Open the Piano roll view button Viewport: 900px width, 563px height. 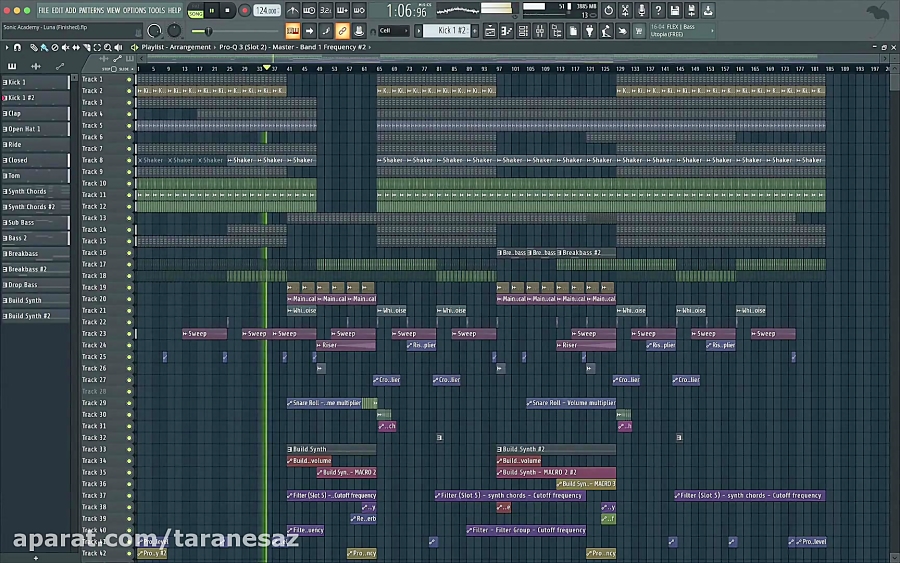tap(506, 31)
